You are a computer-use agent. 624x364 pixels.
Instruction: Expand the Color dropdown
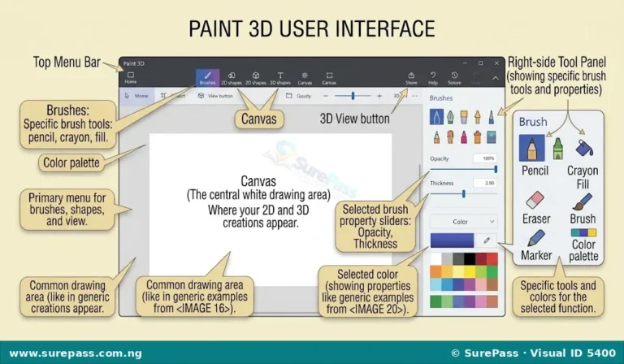pos(464,222)
